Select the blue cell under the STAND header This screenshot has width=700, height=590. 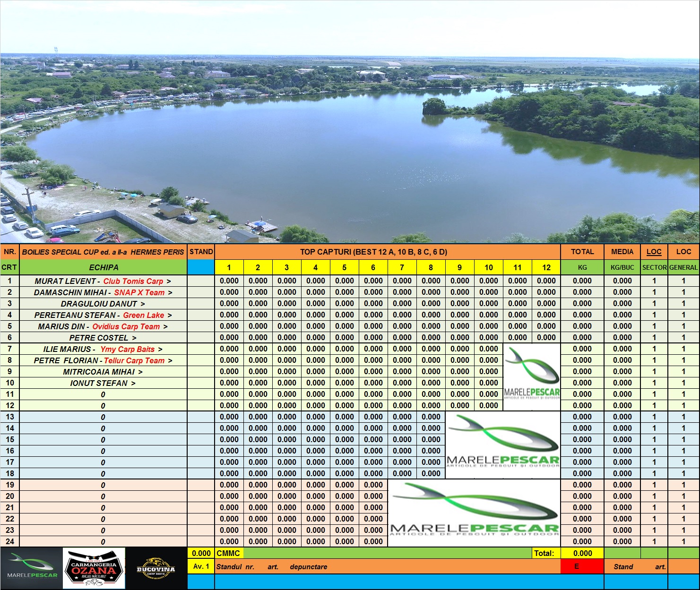[201, 267]
